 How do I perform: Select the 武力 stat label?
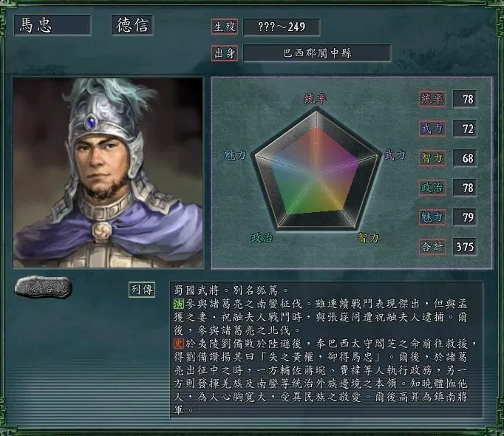pyautogui.click(x=432, y=129)
